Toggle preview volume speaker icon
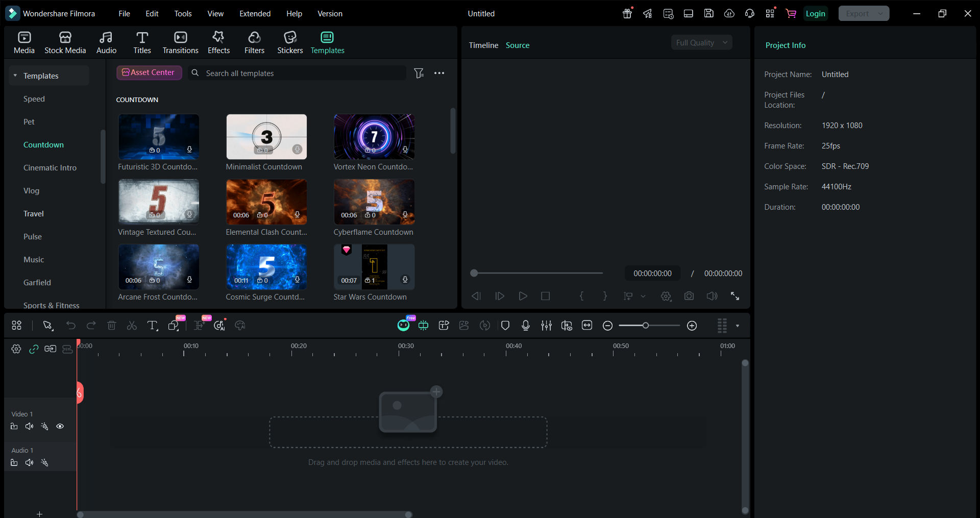Image resolution: width=980 pixels, height=518 pixels. 712,296
